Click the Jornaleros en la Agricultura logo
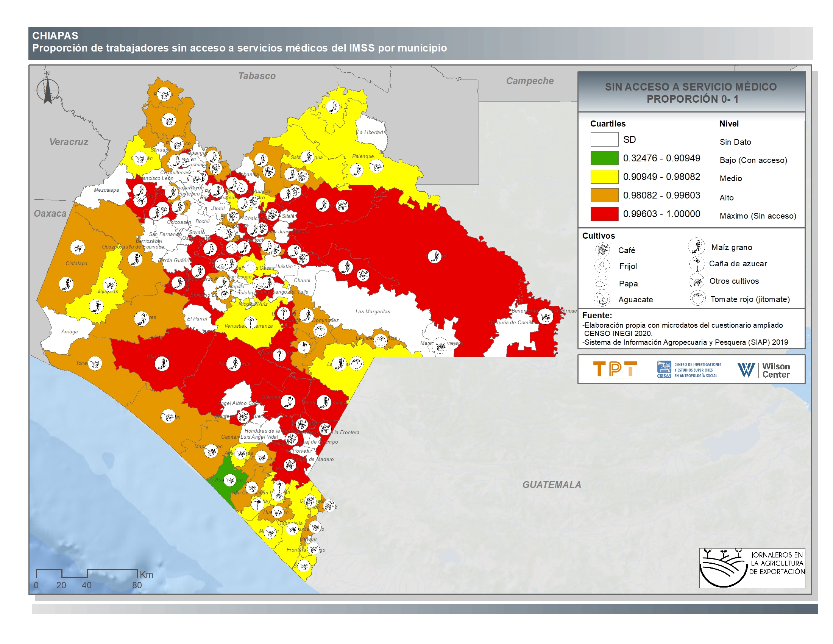The image size is (833, 644). click(752, 568)
